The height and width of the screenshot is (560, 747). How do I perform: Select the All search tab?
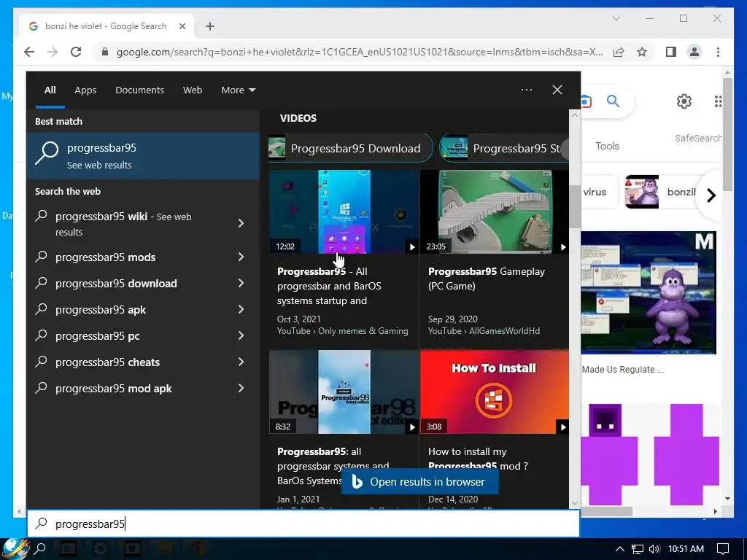coord(50,90)
